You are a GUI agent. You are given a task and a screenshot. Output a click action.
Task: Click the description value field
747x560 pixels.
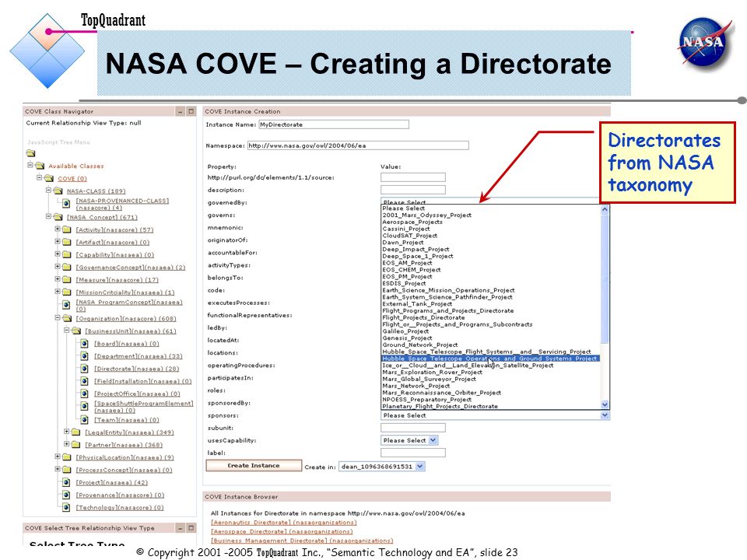click(x=413, y=190)
